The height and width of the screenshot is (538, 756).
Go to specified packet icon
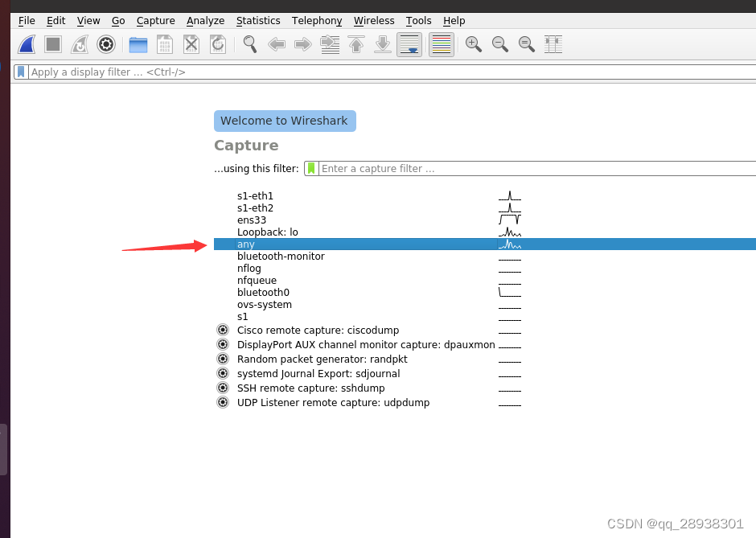[330, 44]
